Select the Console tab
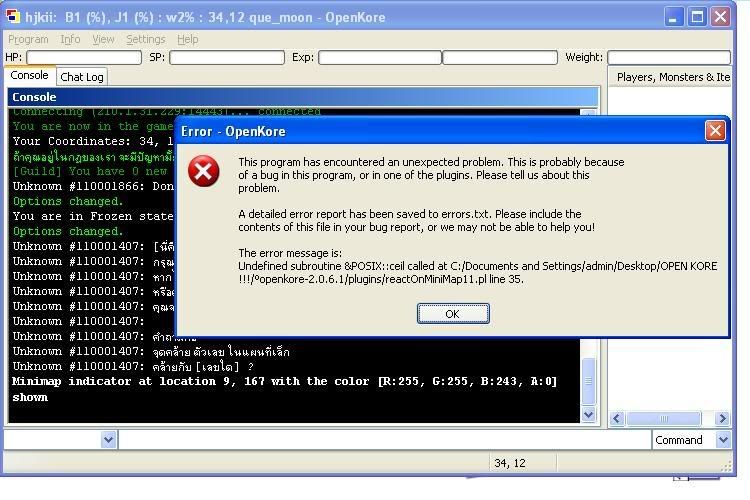Image resolution: width=750 pixels, height=500 pixels. tap(30, 76)
